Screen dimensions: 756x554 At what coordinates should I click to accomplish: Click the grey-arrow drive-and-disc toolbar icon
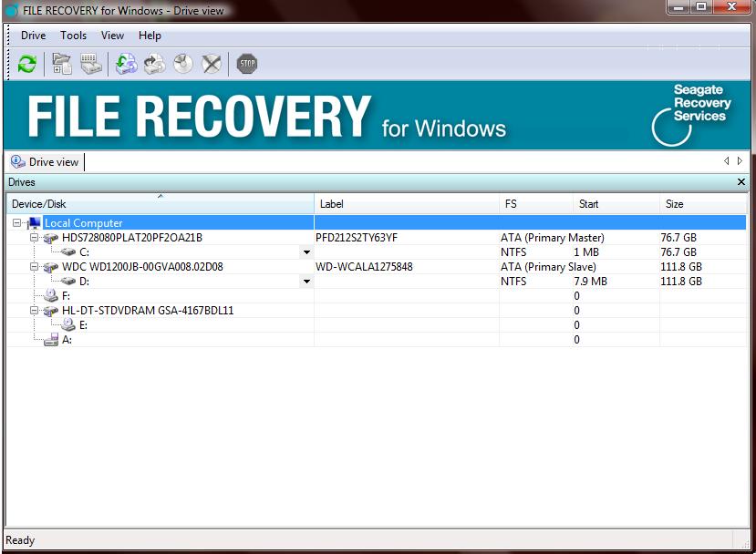154,64
